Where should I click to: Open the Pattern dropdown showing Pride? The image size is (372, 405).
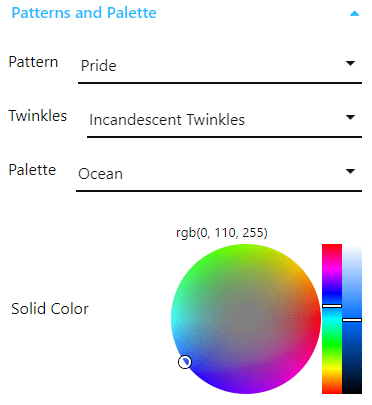pyautogui.click(x=220, y=66)
